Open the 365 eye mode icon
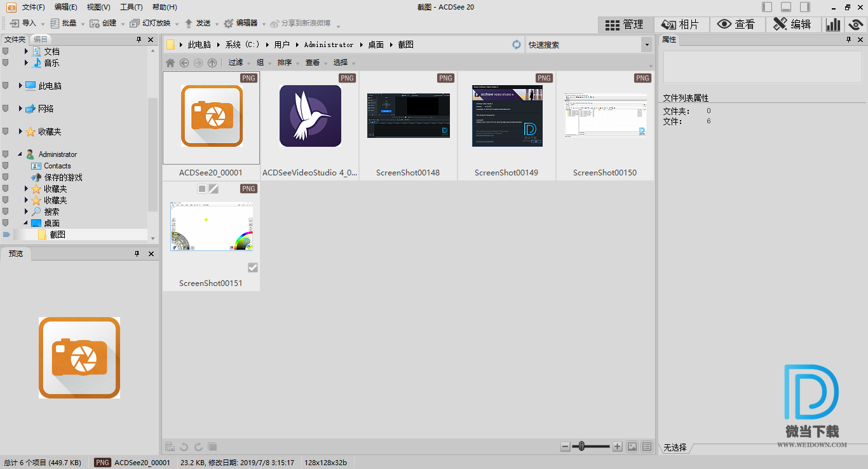 coord(856,24)
